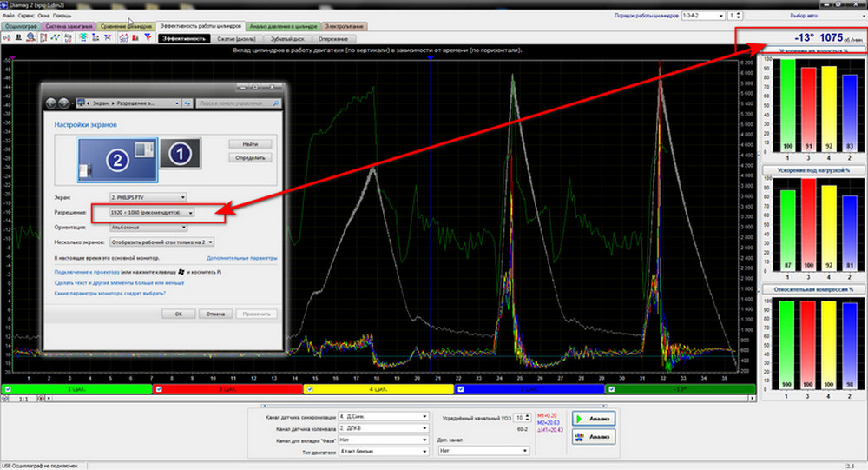This screenshot has width=868, height=470.
Task: Click the cyan figure toolbar icon
Action: click(83, 37)
